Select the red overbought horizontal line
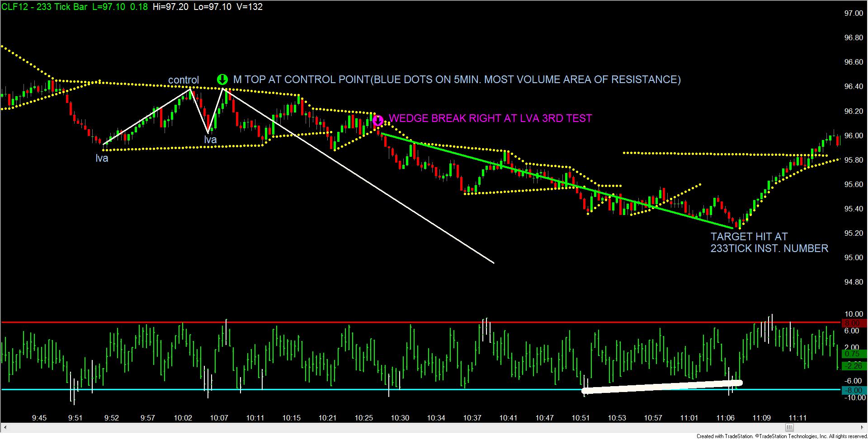Viewport: 868px width, 439px height. pyautogui.click(x=421, y=322)
